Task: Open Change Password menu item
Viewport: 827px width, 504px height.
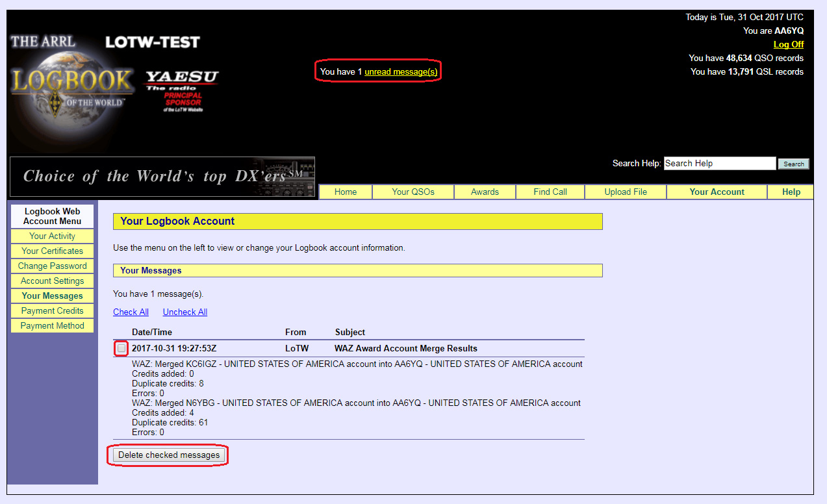Action: tap(52, 266)
